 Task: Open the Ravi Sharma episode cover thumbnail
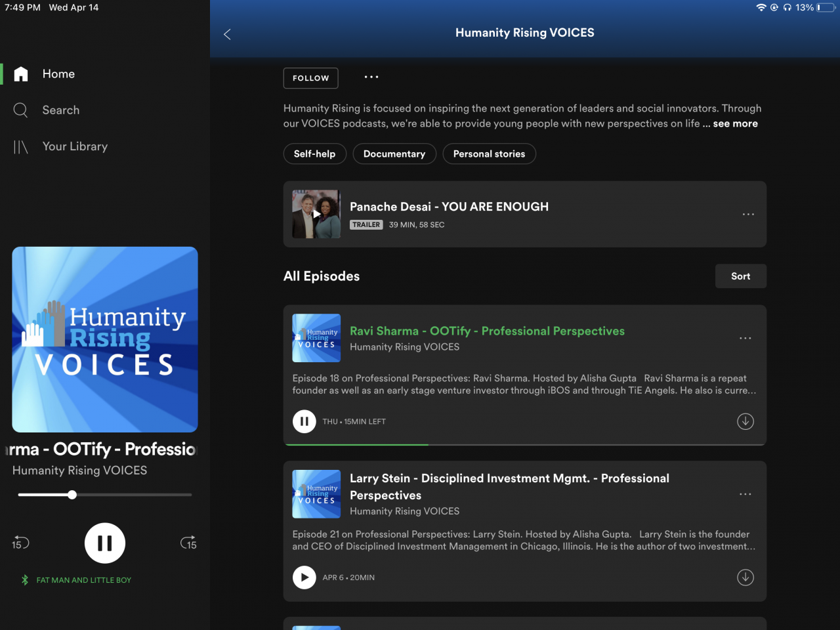(316, 338)
